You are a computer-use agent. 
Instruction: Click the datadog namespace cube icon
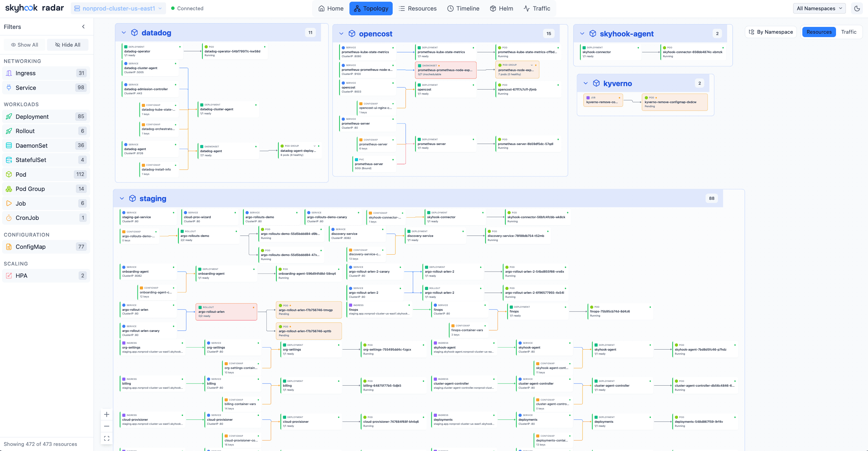(x=134, y=33)
